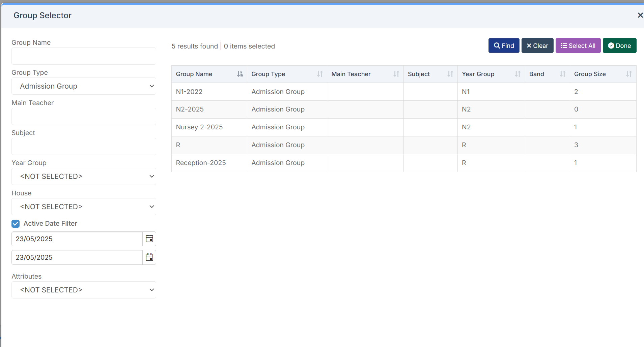The height and width of the screenshot is (347, 644).
Task: Sort results by Main Teacher column
Action: click(x=396, y=74)
